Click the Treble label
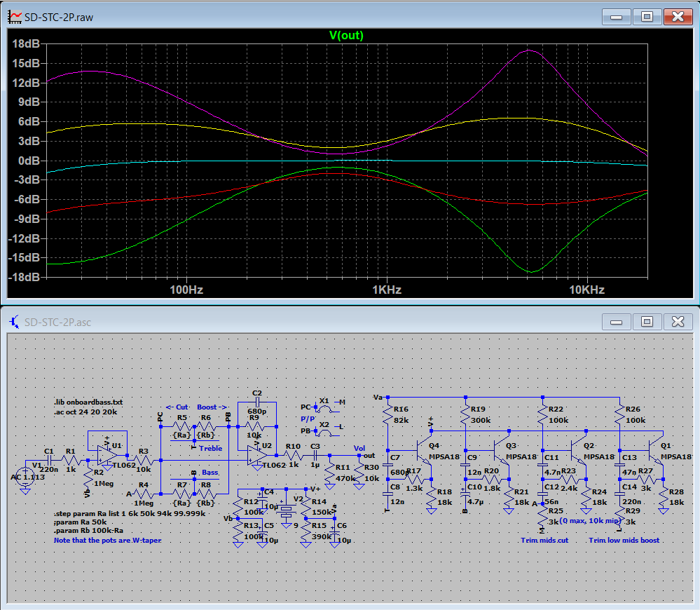Image resolution: width=700 pixels, height=610 pixels. pyautogui.click(x=211, y=448)
